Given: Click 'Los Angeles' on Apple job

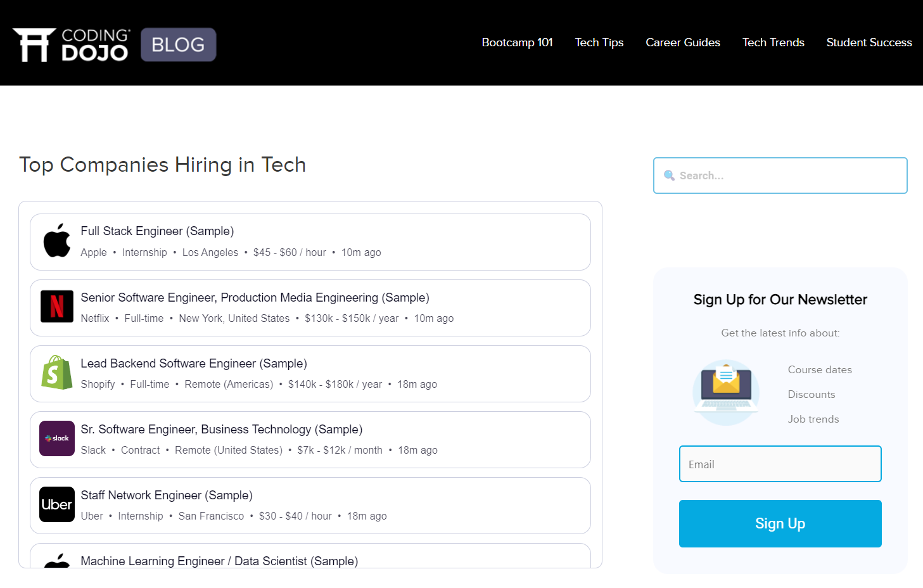Looking at the screenshot, I should (210, 252).
